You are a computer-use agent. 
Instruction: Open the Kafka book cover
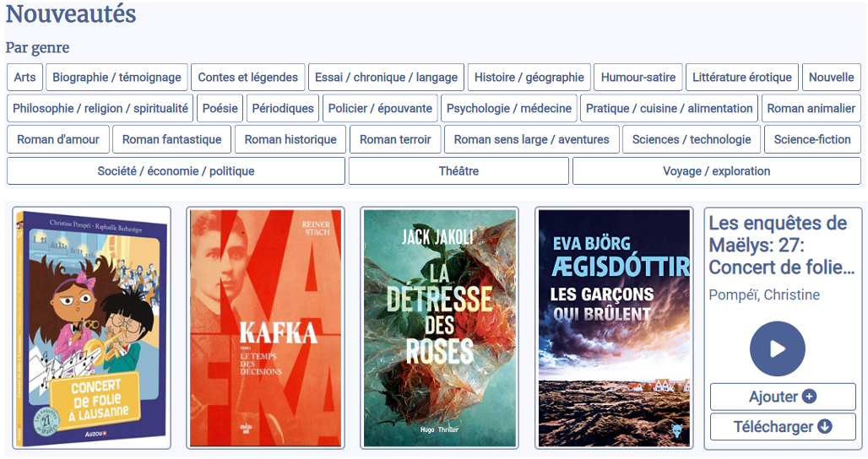tap(265, 328)
